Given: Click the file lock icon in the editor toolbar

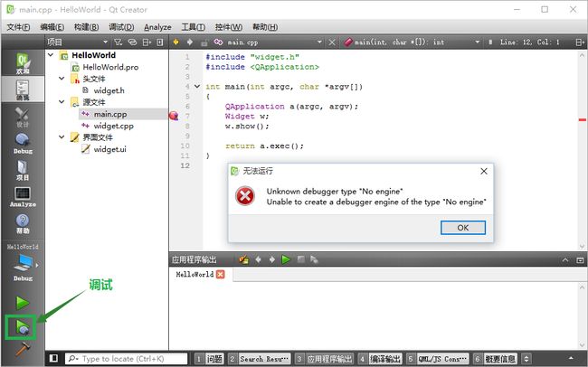Looking at the screenshot, I should pos(204,42).
